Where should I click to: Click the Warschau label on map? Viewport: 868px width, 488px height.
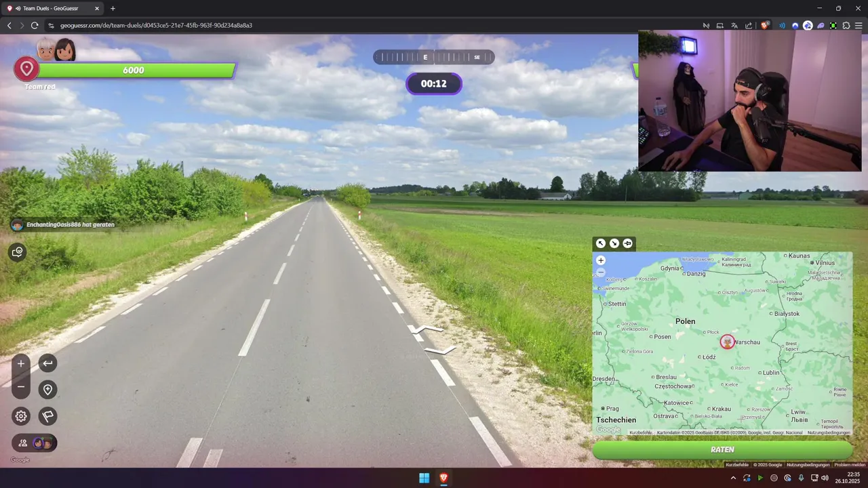coord(747,342)
